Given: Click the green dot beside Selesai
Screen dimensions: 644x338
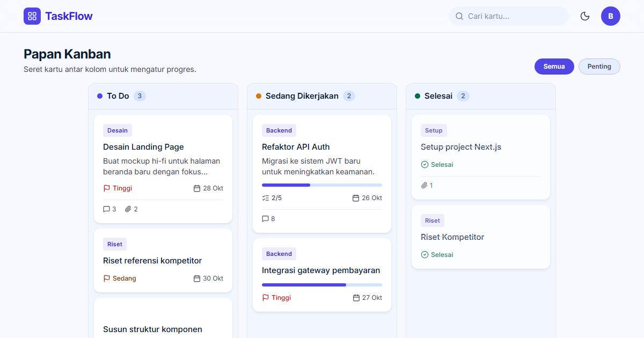Looking at the screenshot, I should point(418,96).
